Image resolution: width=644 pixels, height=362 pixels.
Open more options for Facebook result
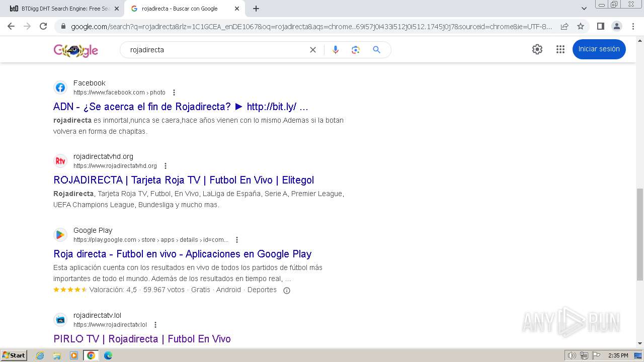tap(174, 93)
